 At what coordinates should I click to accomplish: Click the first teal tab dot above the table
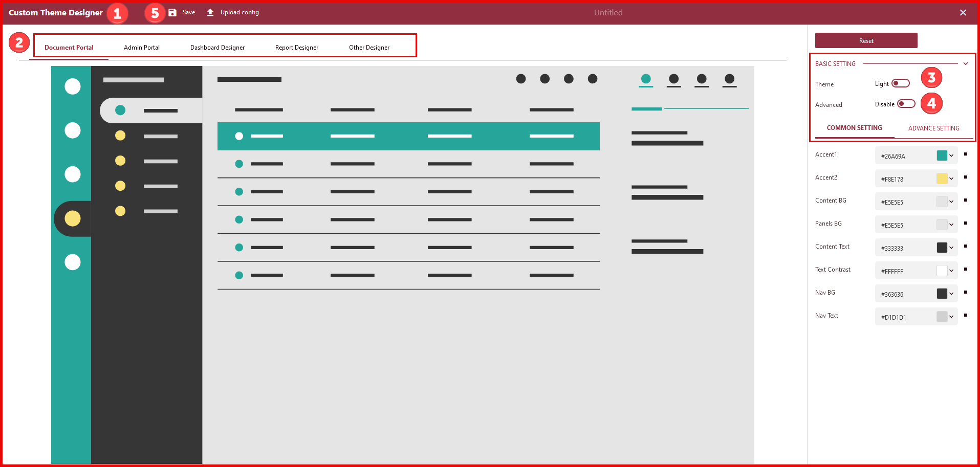646,79
